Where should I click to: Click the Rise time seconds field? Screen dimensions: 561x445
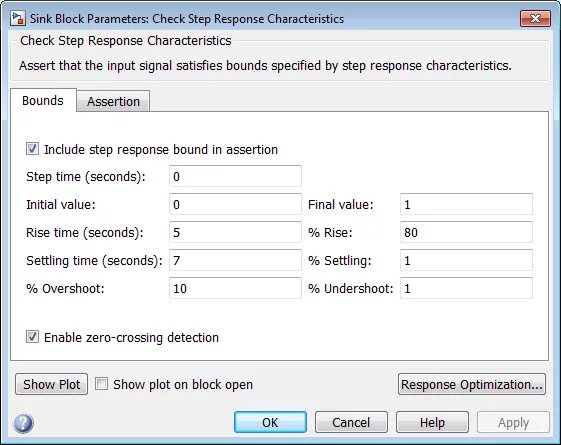235,232
